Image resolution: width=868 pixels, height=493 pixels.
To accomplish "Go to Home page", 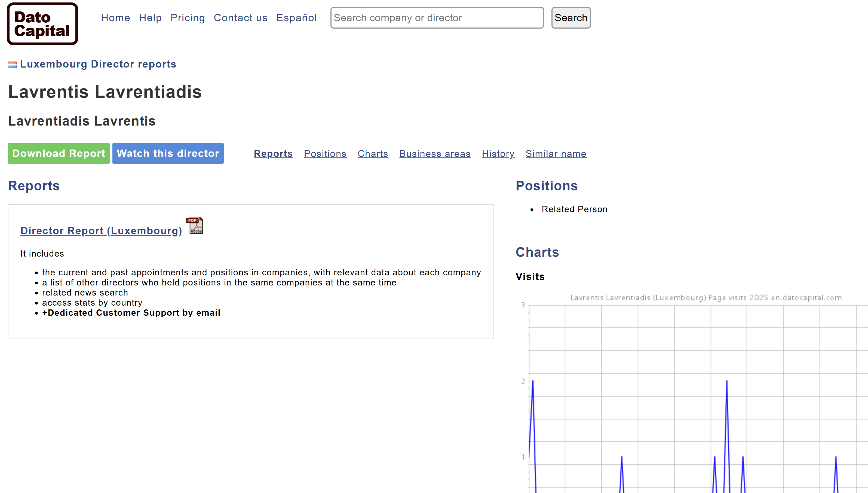I will [x=115, y=18].
